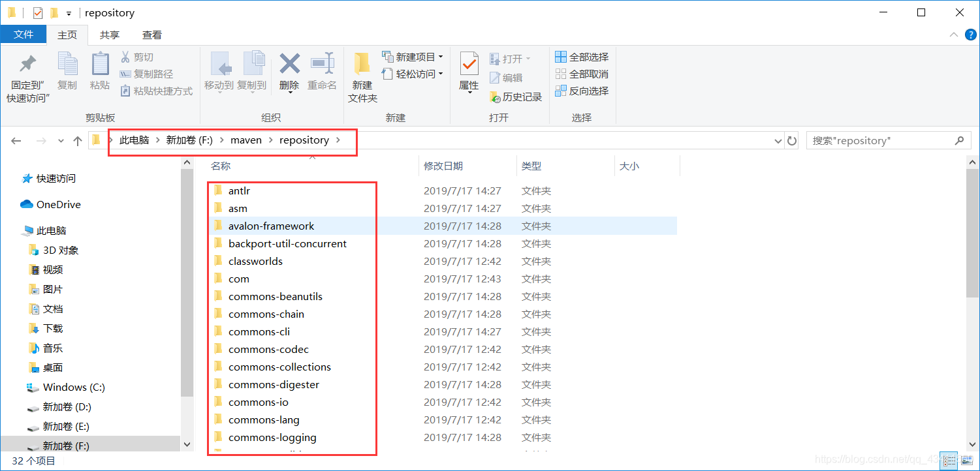The width and height of the screenshot is (980, 471).
Task: Click 此电脑 in the address breadcrumb
Action: (134, 140)
